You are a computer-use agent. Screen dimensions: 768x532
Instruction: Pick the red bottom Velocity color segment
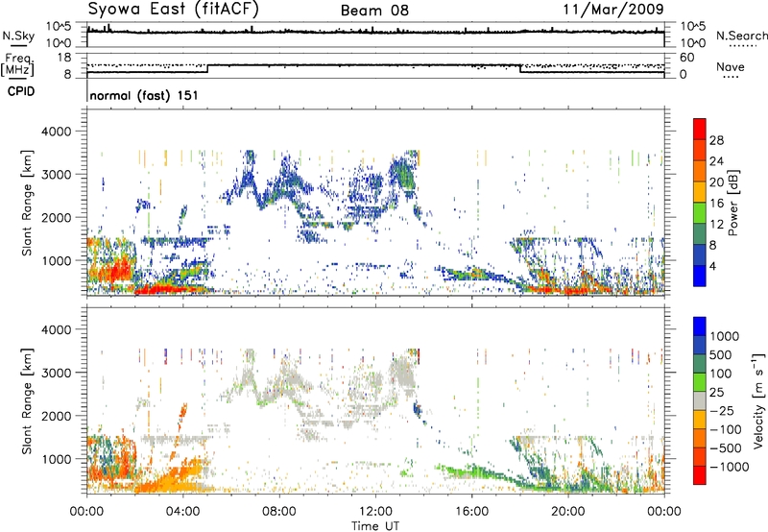[x=700, y=475]
